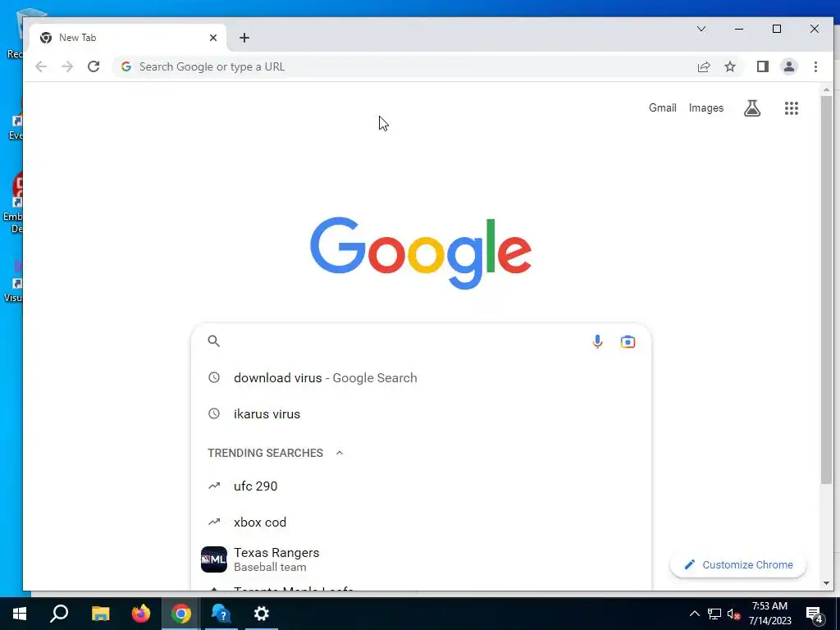840x630 pixels.
Task: Select 'ikarus virus' history suggestion
Action: 421,414
